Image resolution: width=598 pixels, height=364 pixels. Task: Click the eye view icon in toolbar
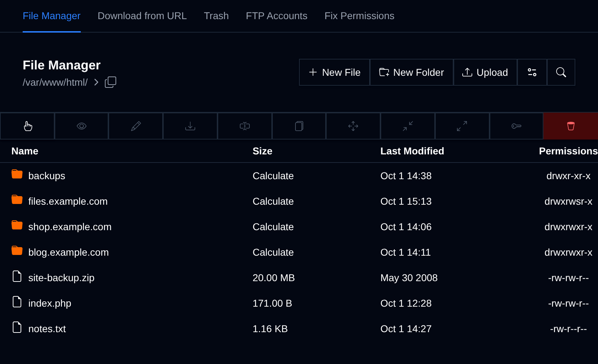tap(81, 126)
